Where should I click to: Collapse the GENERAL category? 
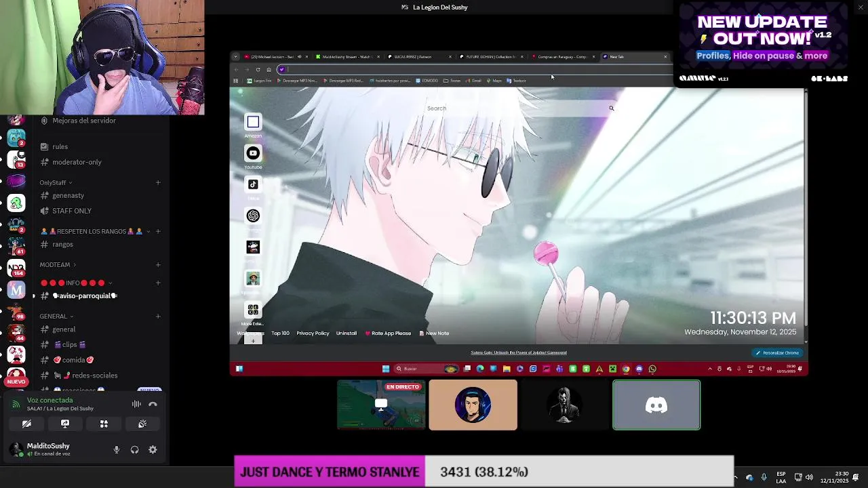[56, 316]
